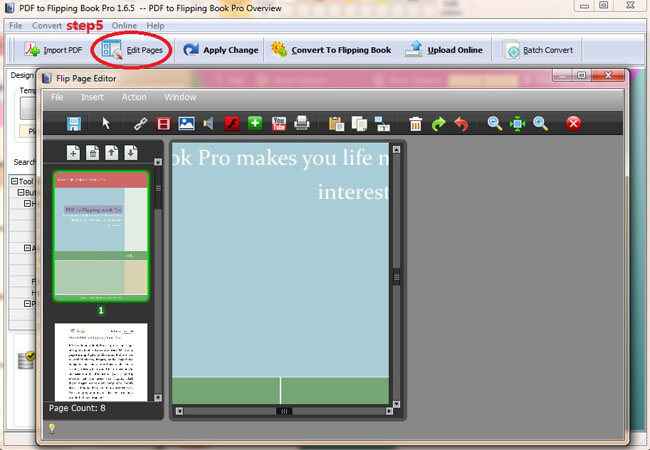The image size is (650, 450).
Task: Zoom in with the plus magnifier
Action: coord(540,123)
